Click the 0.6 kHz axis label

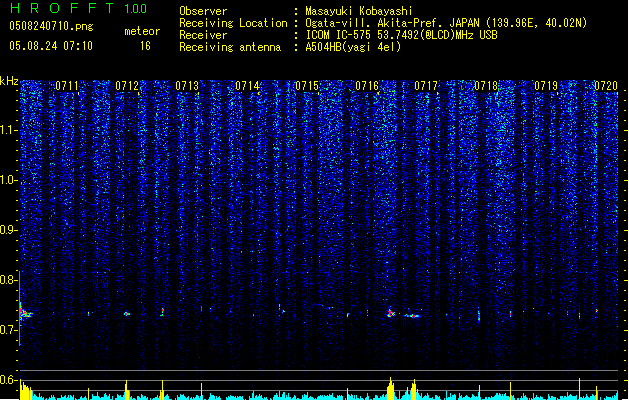click(x=8, y=380)
